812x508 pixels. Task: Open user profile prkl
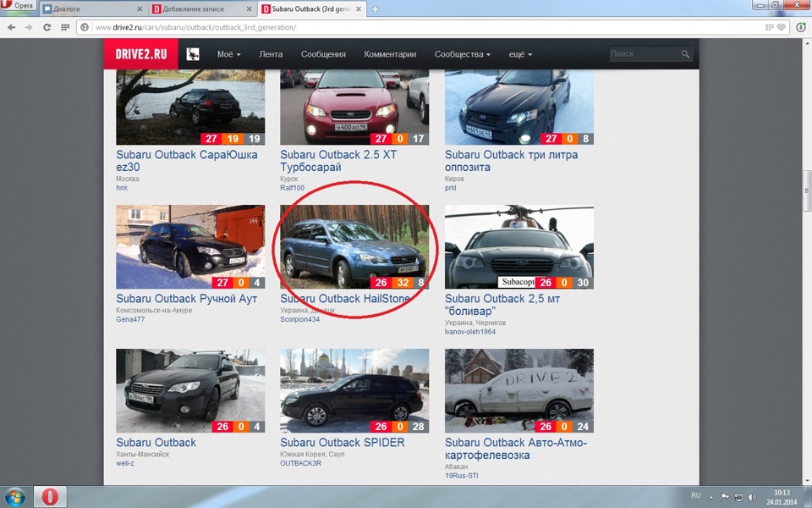coord(451,188)
